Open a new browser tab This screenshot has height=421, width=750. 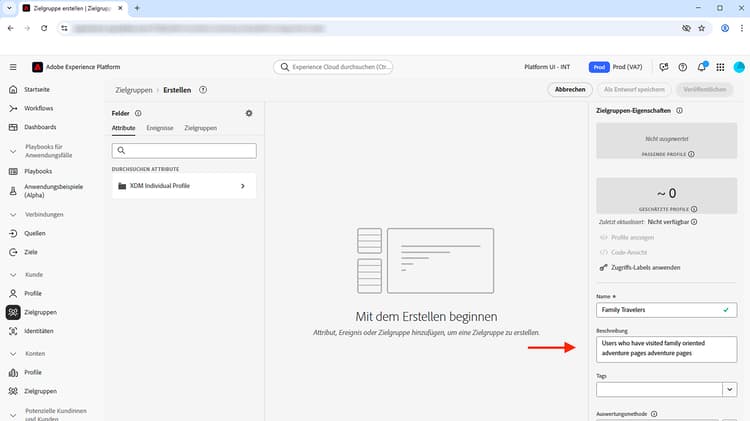[x=137, y=8]
